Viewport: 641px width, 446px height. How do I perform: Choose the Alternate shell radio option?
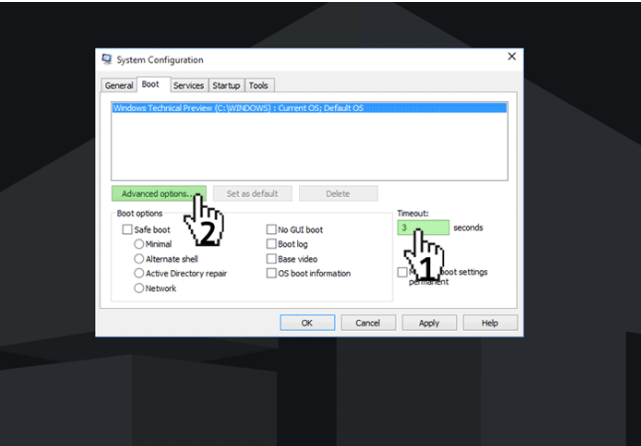pyautogui.click(x=139, y=259)
